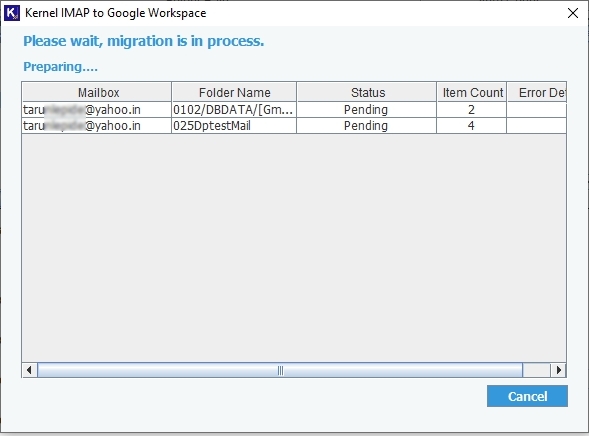This screenshot has height=436, width=589.
Task: Click the 'Preparing....' status text
Action: (x=60, y=67)
